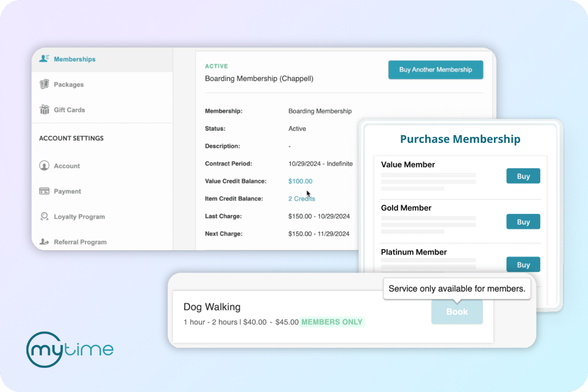Go to Loyalty Program settings
The width and height of the screenshot is (588, 392).
point(79,217)
